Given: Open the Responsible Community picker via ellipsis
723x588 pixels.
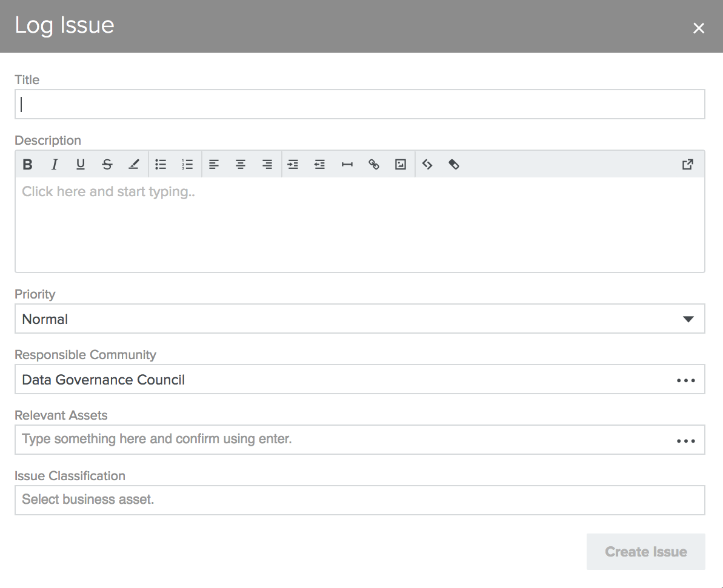Looking at the screenshot, I should click(685, 380).
